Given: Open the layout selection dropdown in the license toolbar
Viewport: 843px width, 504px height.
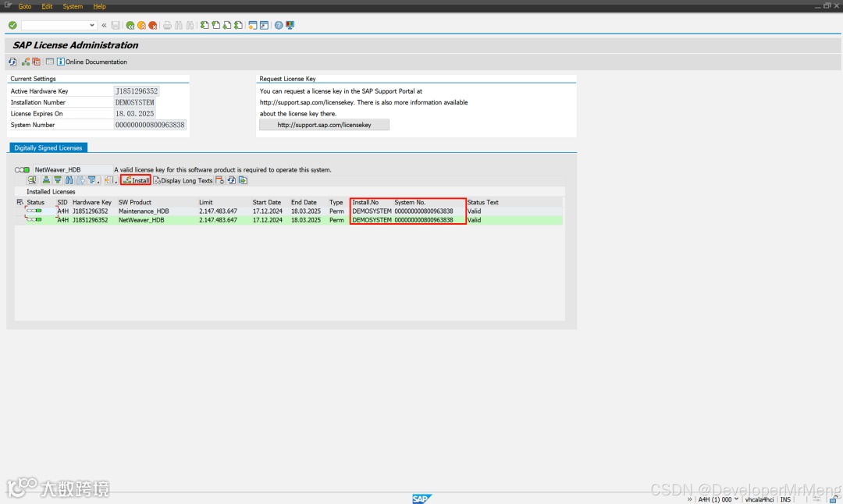Looking at the screenshot, I should tap(111, 180).
